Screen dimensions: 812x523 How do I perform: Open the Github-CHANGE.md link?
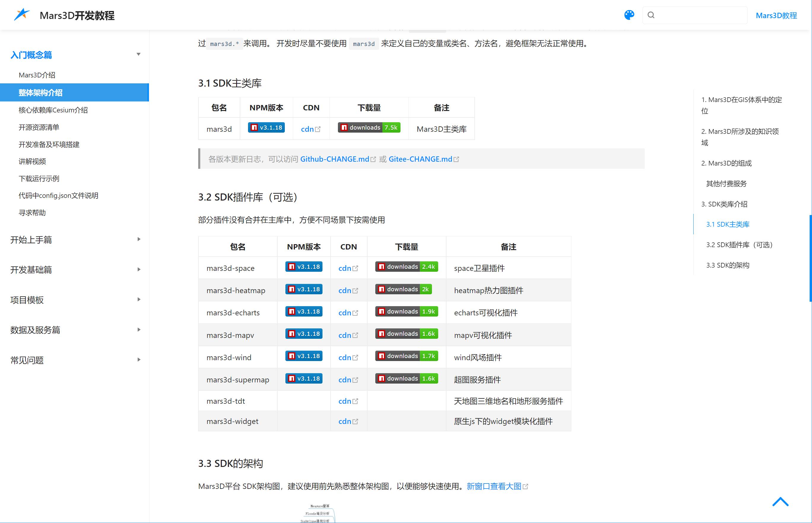tap(335, 159)
